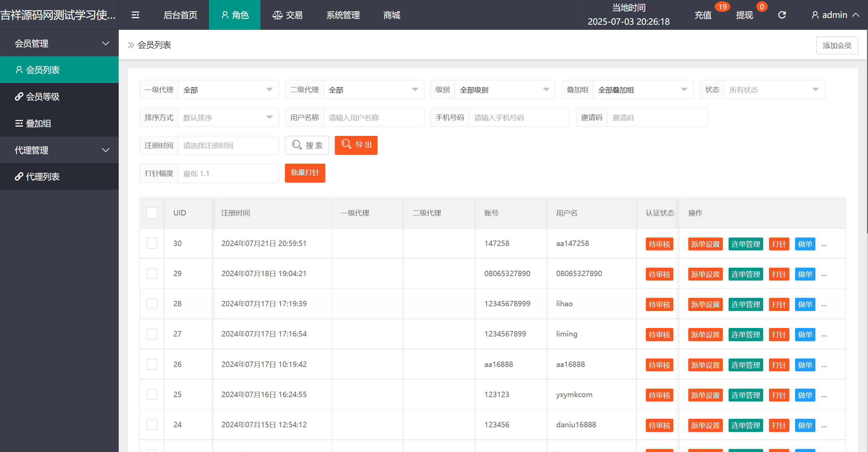Click the 邀请码 input field

tap(657, 118)
